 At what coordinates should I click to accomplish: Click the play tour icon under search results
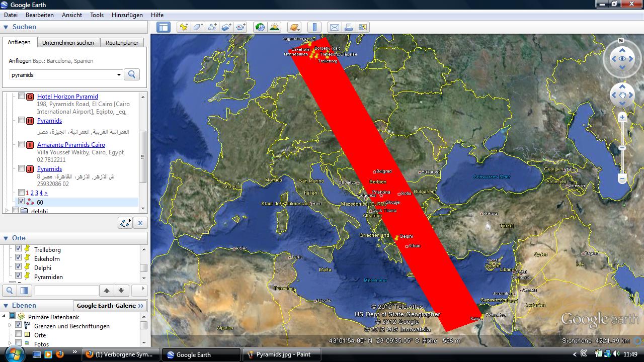[x=125, y=223]
